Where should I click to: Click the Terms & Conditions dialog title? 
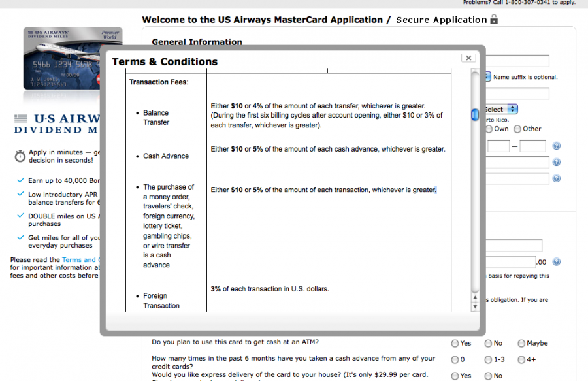tap(165, 61)
